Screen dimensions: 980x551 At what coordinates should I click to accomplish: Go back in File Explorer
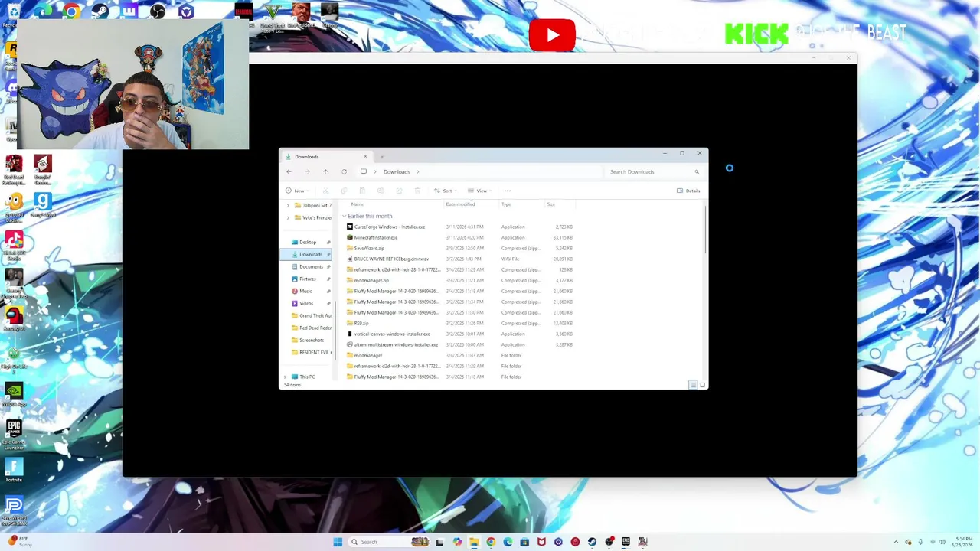[x=289, y=171]
